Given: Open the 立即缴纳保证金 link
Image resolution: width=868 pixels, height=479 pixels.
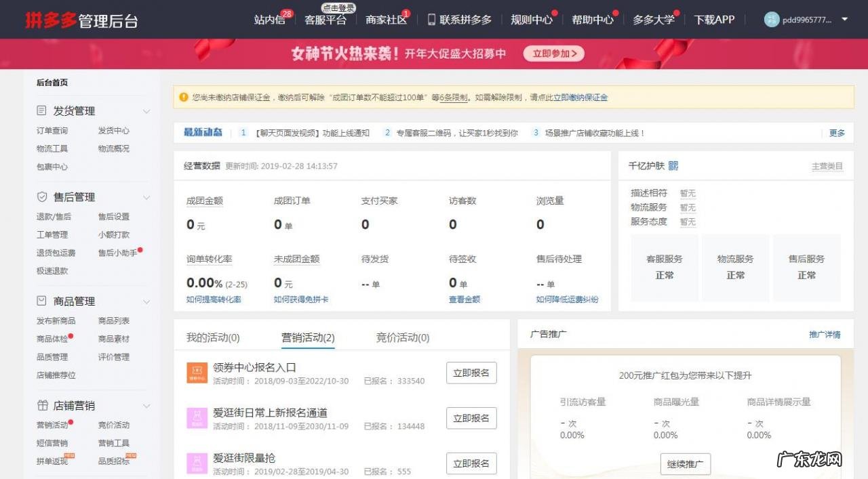Looking at the screenshot, I should (580, 97).
